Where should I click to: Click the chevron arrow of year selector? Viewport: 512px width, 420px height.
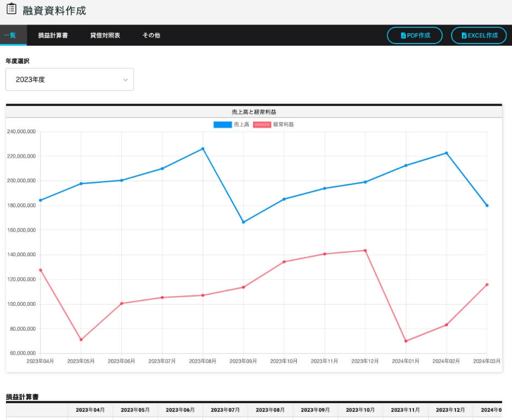coord(125,80)
